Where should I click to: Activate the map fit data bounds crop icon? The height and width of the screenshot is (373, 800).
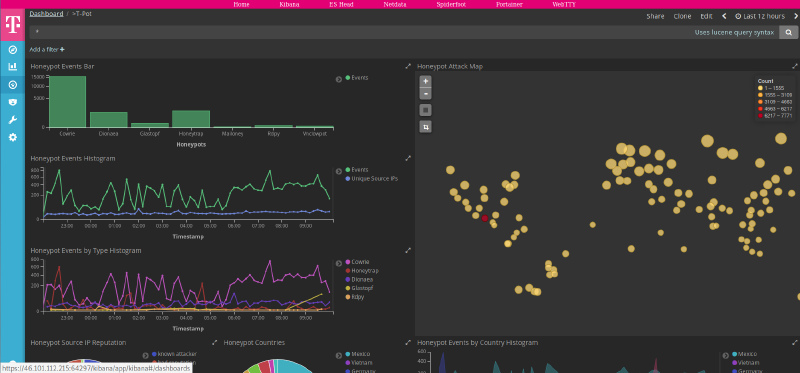point(426,126)
